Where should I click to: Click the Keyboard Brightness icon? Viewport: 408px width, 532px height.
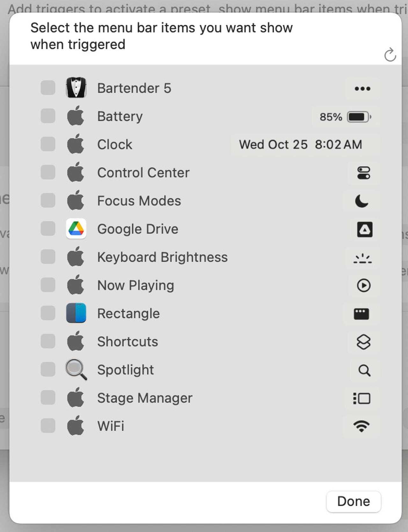coord(363,258)
